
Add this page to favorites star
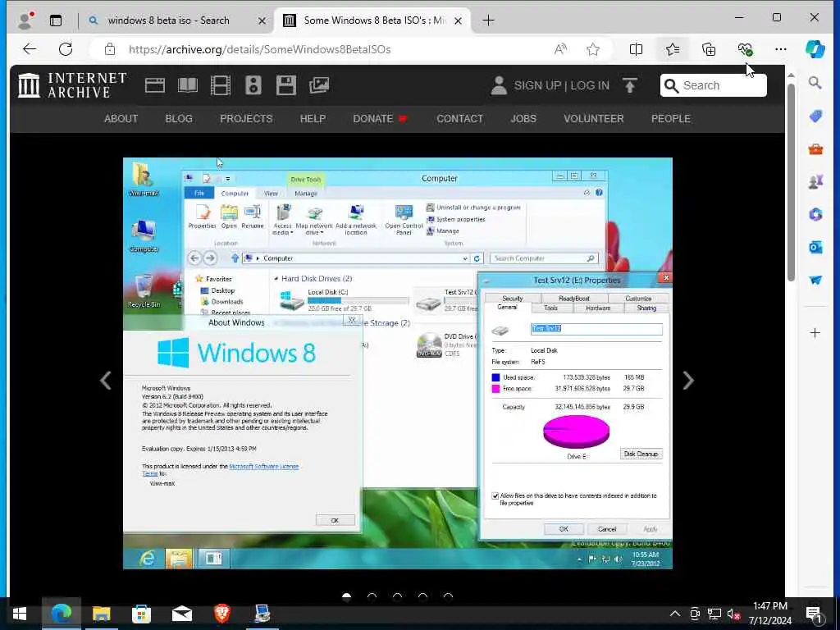point(592,49)
